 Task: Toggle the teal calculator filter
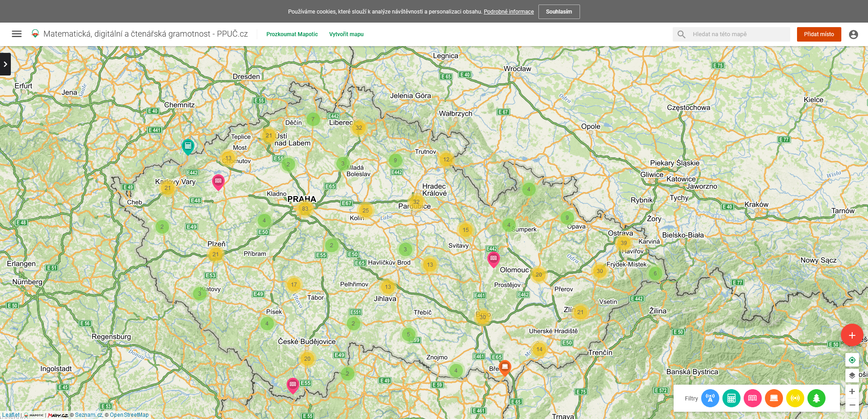[731, 398]
